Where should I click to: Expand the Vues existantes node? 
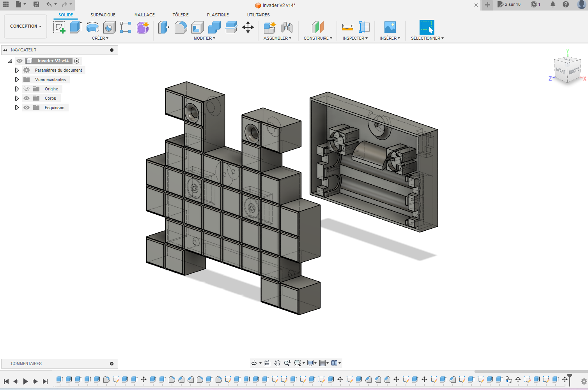click(x=17, y=79)
